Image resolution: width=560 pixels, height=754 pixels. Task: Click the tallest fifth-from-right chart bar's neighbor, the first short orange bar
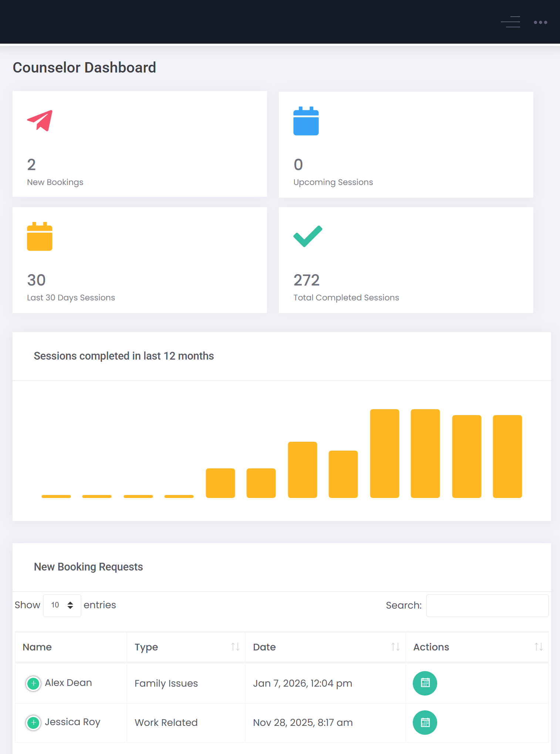[x=56, y=496]
